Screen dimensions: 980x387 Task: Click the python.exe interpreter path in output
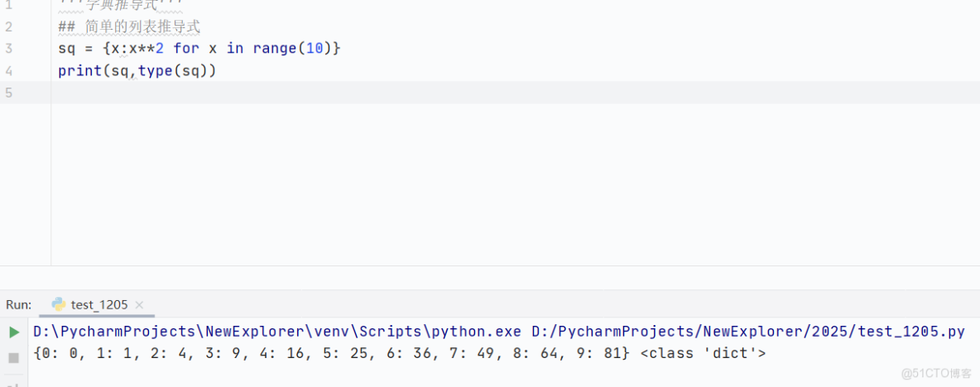coord(277,332)
